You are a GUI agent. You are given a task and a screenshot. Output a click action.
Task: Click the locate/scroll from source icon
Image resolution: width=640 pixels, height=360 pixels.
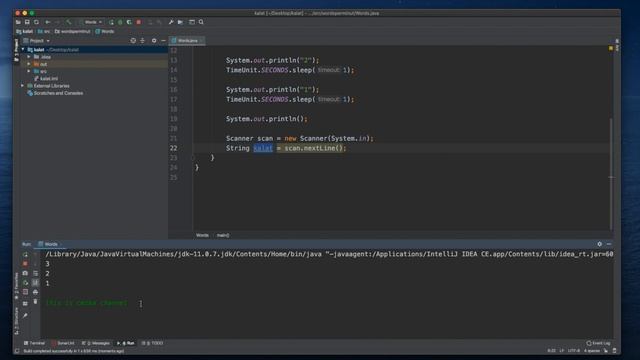[x=133, y=41]
